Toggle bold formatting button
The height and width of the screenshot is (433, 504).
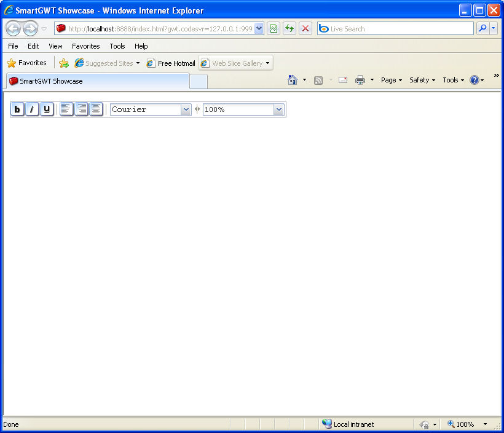coord(17,109)
